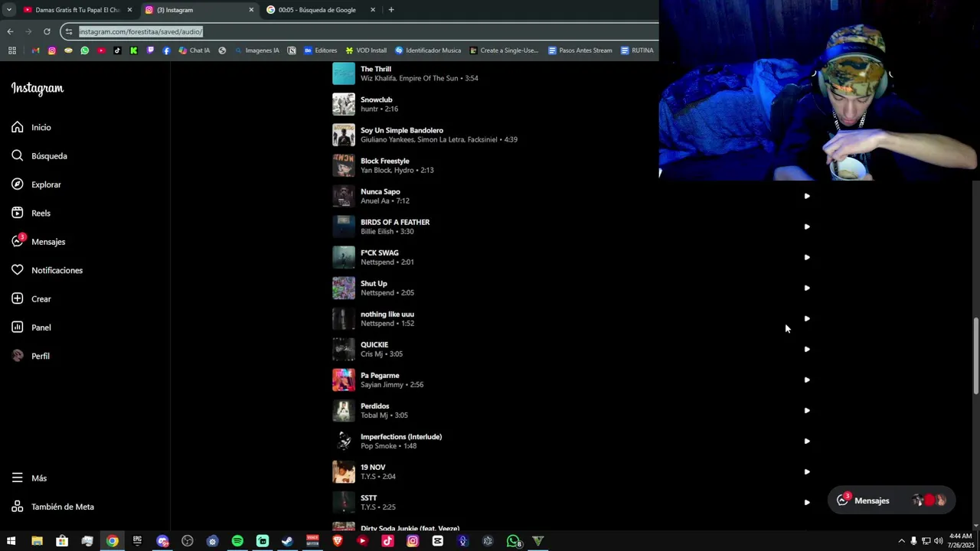The image size is (980, 551).
Task: Play the 19 NOV audio
Action: [x=807, y=471]
